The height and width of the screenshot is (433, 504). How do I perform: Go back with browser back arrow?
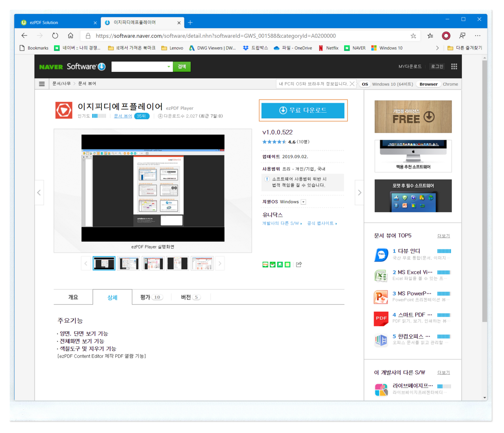(x=24, y=36)
